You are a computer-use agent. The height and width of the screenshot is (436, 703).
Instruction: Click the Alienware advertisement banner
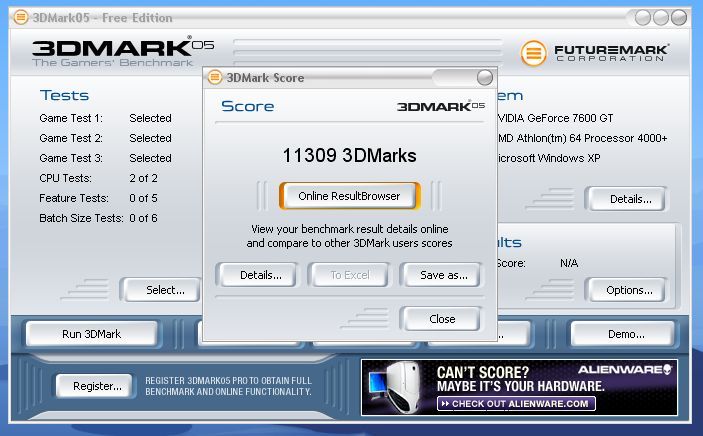point(519,387)
